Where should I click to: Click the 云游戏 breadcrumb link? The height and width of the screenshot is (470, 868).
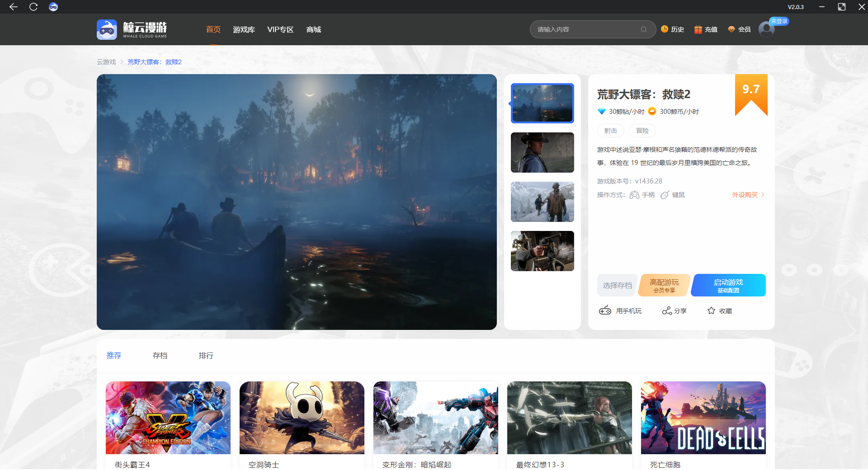tap(106, 62)
